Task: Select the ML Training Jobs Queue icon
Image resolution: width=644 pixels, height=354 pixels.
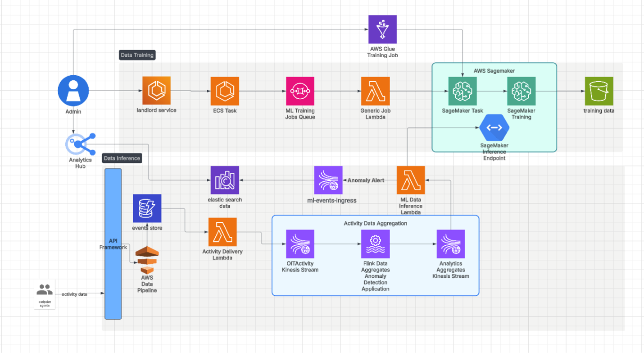Action: tap(300, 90)
